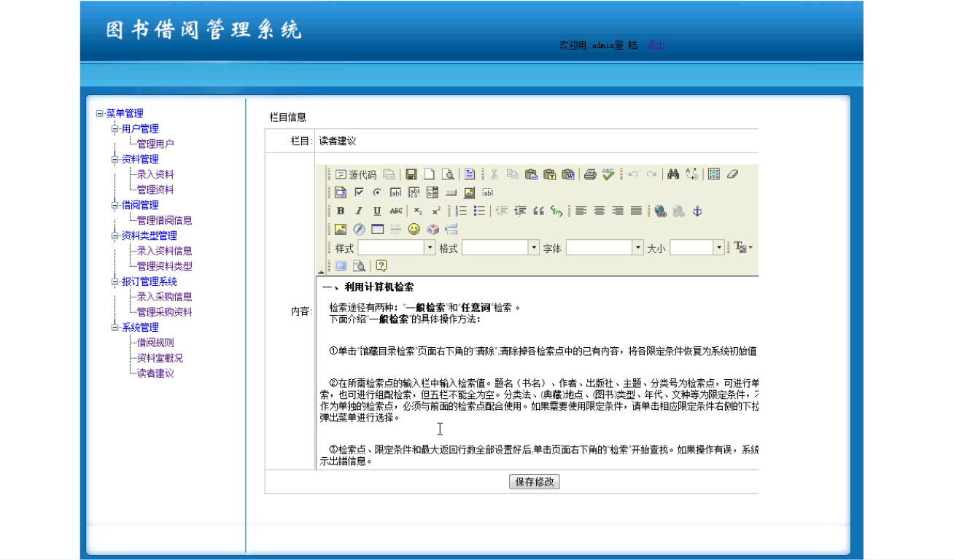Choose Paste from Word icon
The image size is (954, 560).
click(x=568, y=174)
